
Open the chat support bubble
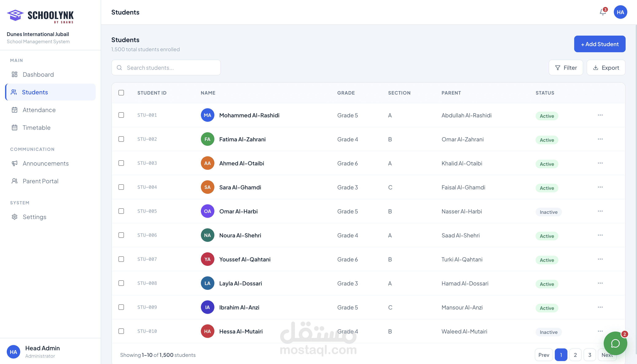coord(615,343)
